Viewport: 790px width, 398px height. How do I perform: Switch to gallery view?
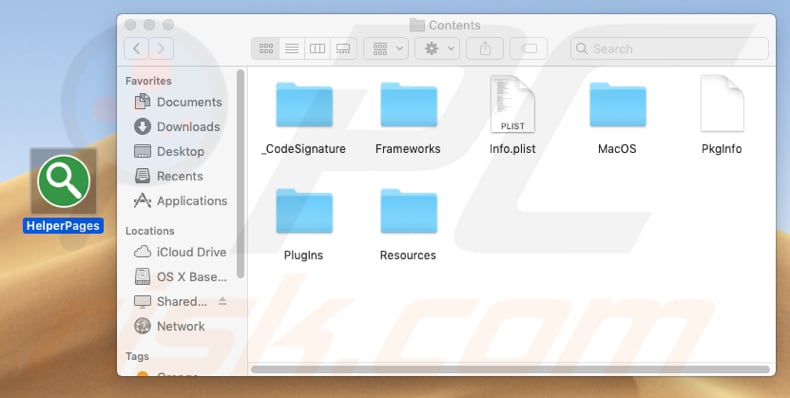(x=344, y=49)
